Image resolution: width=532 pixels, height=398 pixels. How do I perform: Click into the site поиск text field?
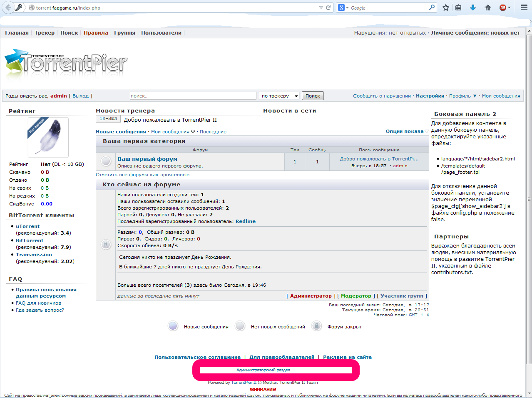coord(193,96)
